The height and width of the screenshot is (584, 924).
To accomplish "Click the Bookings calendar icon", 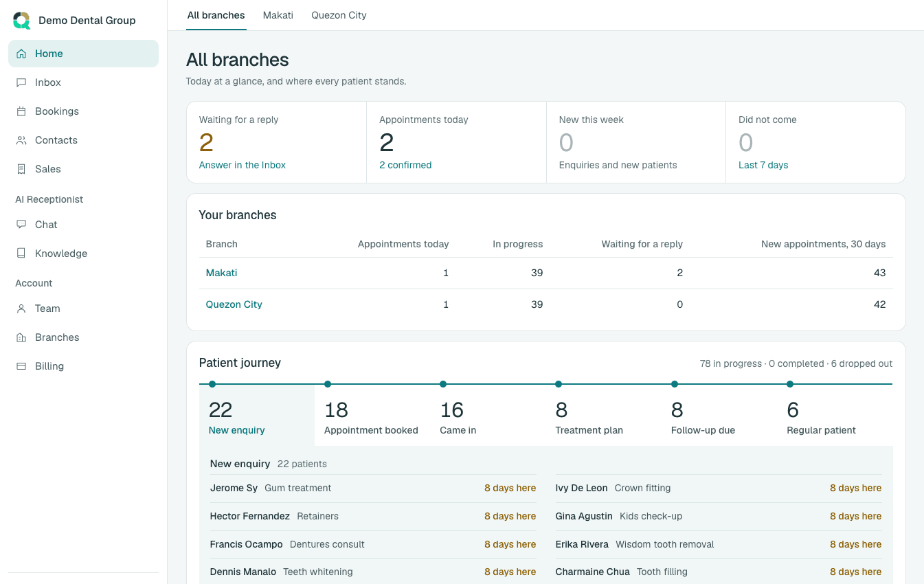I will 21,111.
